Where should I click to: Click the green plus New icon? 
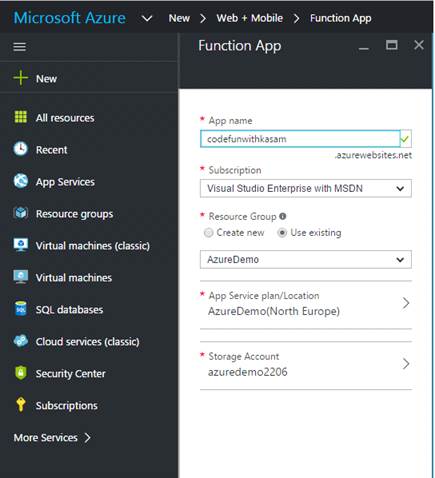[21, 78]
